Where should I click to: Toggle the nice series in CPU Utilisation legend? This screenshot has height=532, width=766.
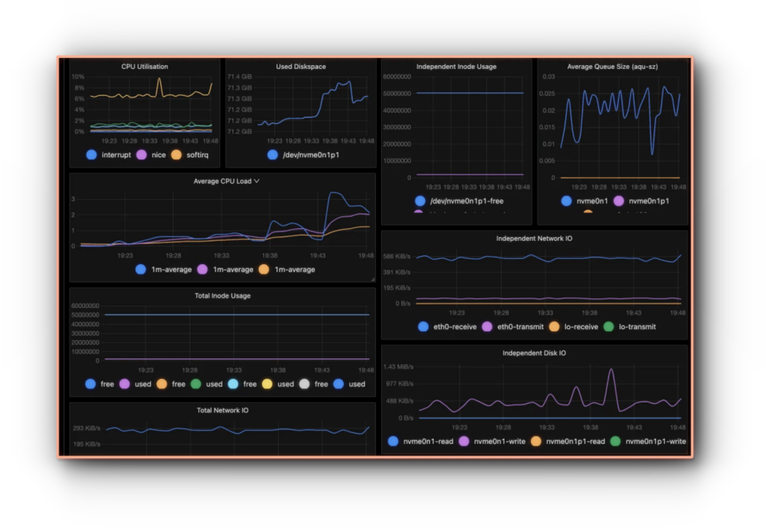click(x=158, y=155)
